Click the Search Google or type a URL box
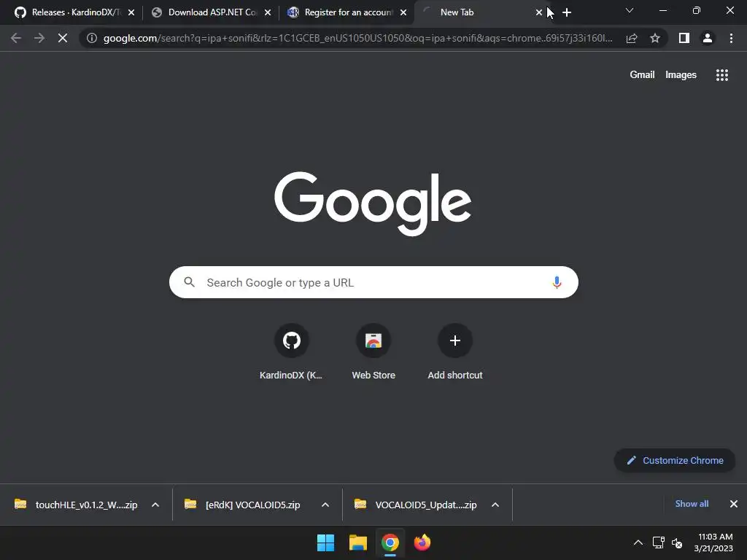This screenshot has height=560, width=747. click(373, 282)
